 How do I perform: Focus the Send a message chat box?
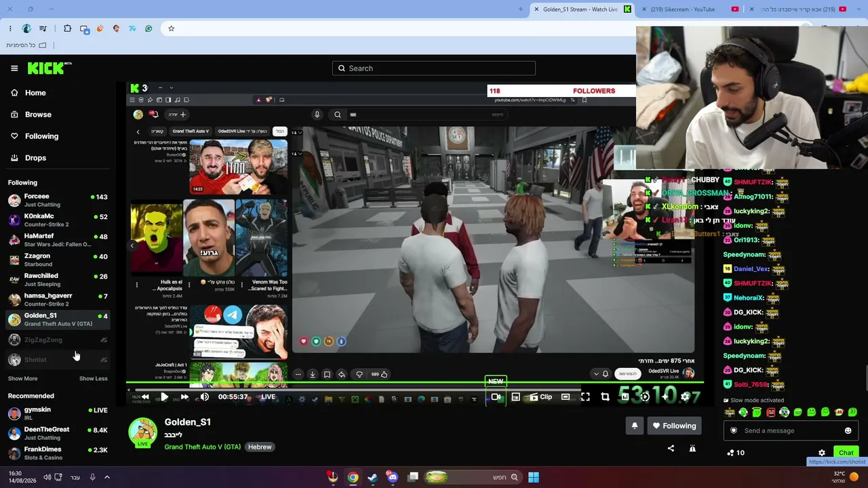pos(790,430)
